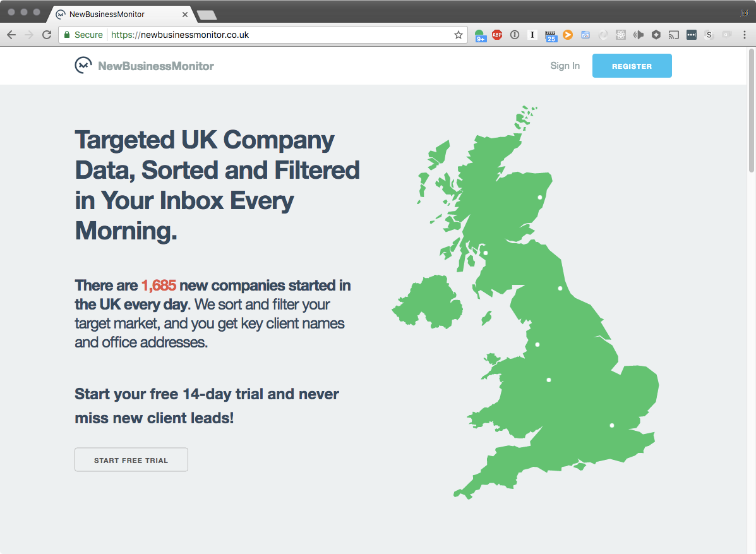Image resolution: width=756 pixels, height=554 pixels.
Task: Click the browser back arrow
Action: (x=11, y=35)
